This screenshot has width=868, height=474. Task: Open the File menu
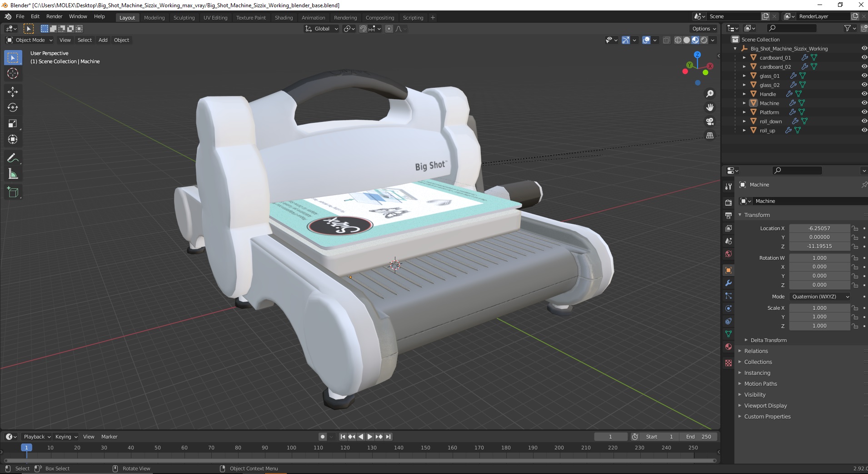(20, 16)
